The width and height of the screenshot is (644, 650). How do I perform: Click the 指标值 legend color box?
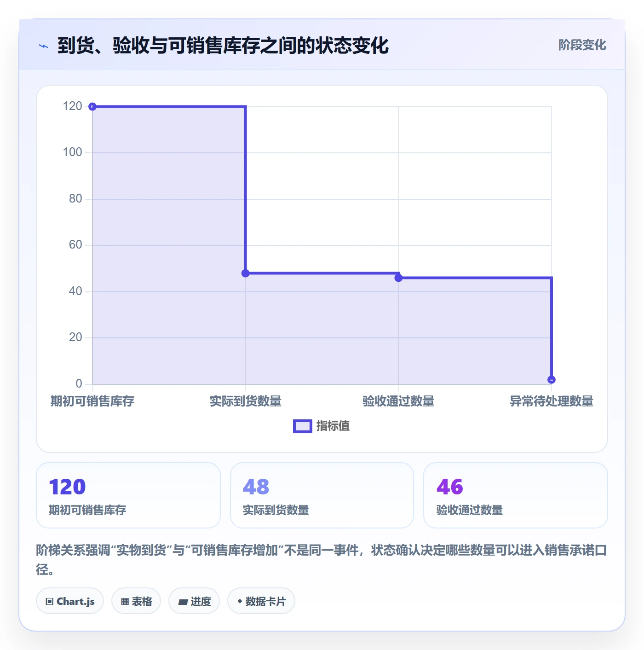point(303,426)
